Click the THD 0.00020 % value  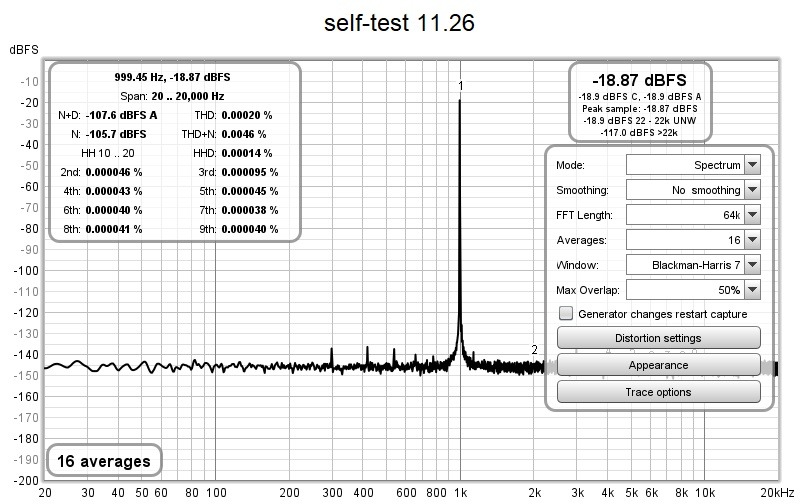247,115
